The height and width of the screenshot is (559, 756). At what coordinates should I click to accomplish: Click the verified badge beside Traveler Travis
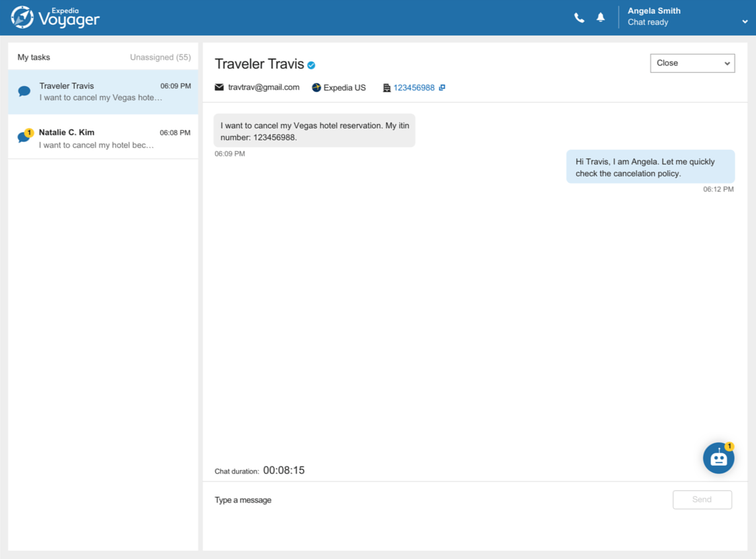tap(311, 65)
